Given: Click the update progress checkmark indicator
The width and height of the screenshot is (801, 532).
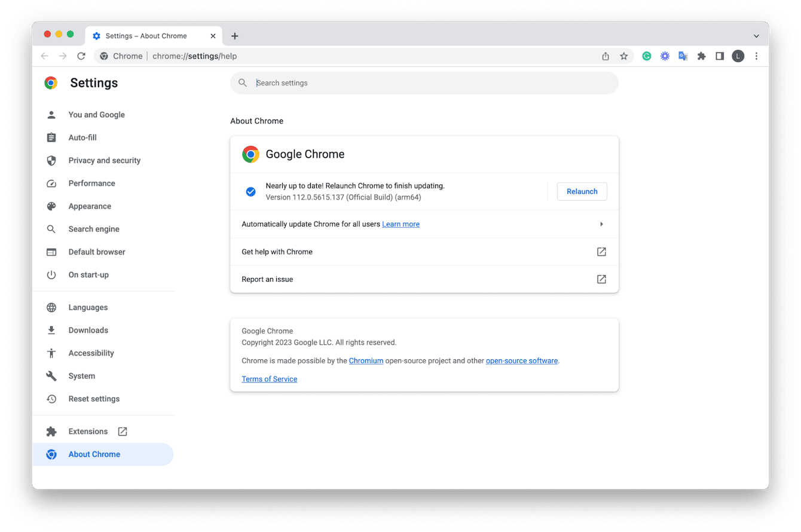Looking at the screenshot, I should click(250, 191).
